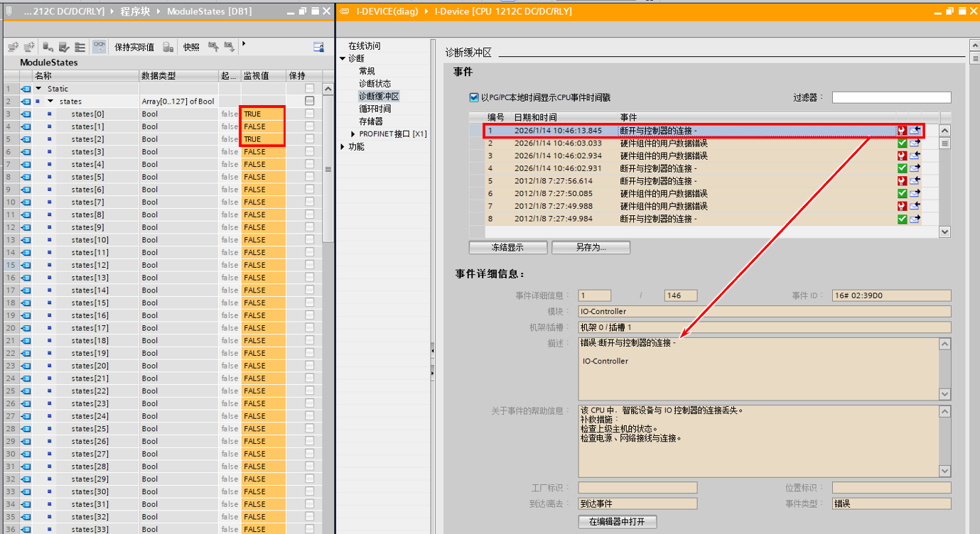Click the expand all rows toolbar icon

[80, 47]
